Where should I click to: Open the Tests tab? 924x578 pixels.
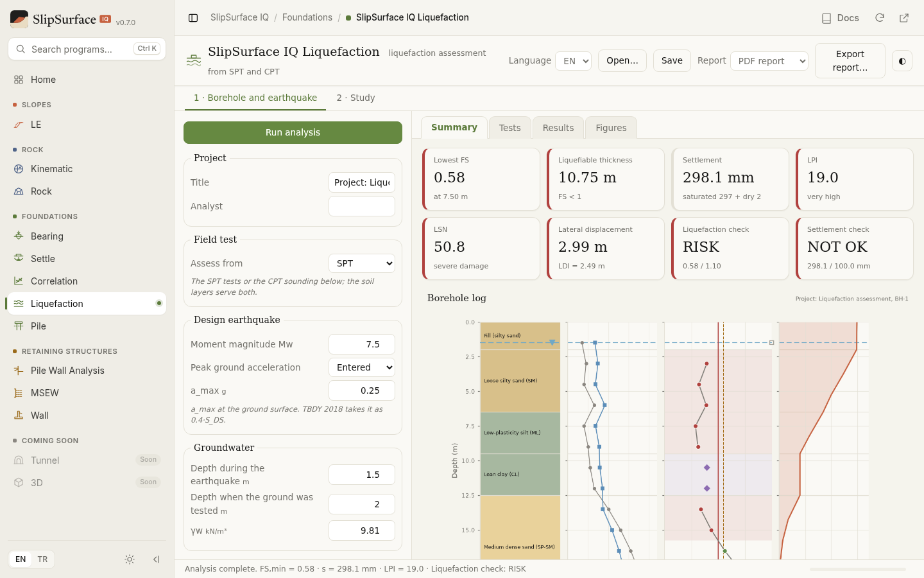(510, 128)
